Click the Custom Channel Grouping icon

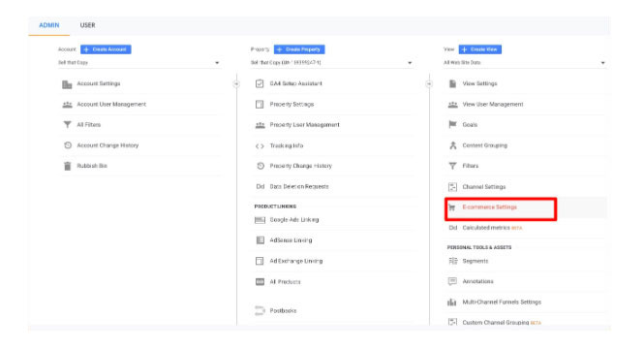(452, 322)
